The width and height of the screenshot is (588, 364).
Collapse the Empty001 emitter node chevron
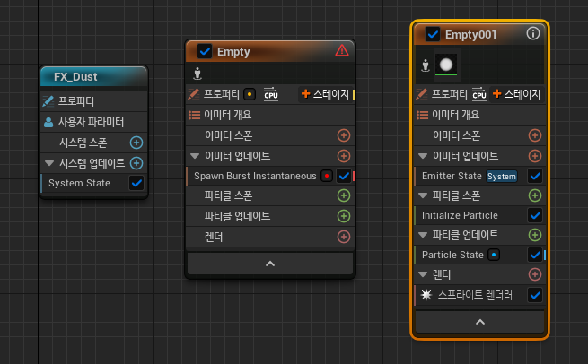480,322
